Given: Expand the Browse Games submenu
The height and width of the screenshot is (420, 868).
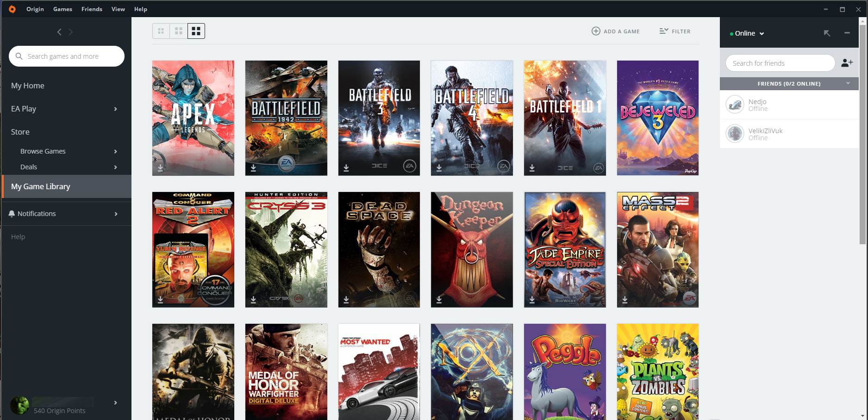Looking at the screenshot, I should click(115, 151).
